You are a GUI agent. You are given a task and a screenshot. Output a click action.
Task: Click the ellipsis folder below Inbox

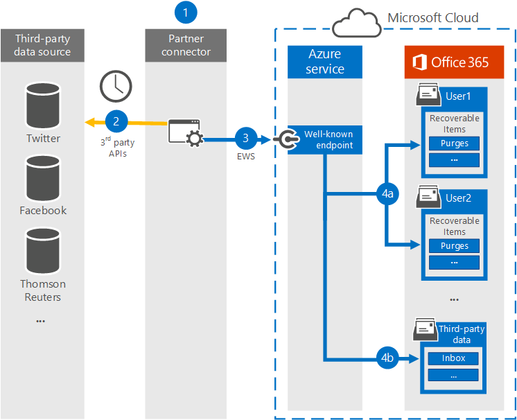[453, 375]
